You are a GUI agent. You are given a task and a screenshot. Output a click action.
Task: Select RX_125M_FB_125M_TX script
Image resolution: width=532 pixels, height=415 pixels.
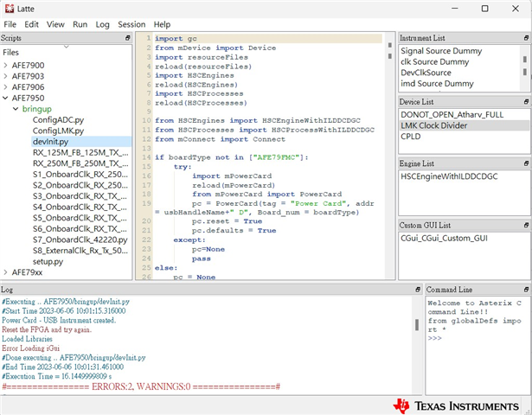tap(80, 152)
